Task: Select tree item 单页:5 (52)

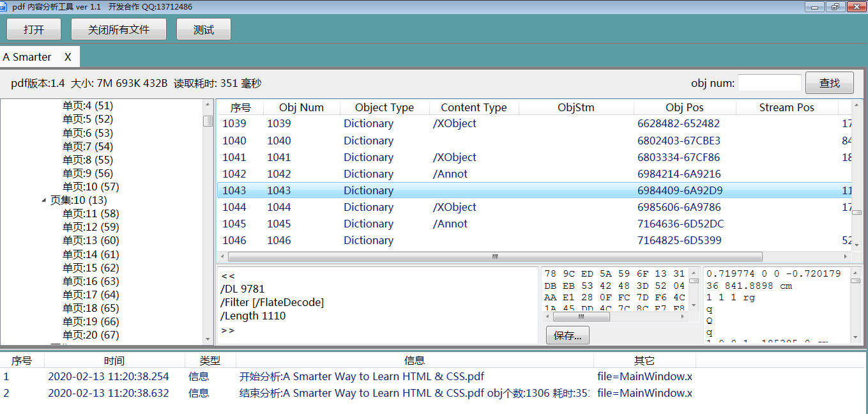Action: (88, 119)
